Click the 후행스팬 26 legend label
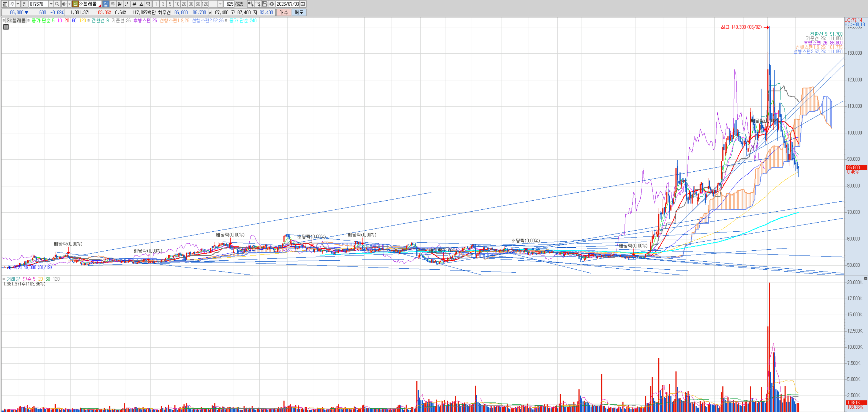The image size is (868, 412). [x=145, y=20]
